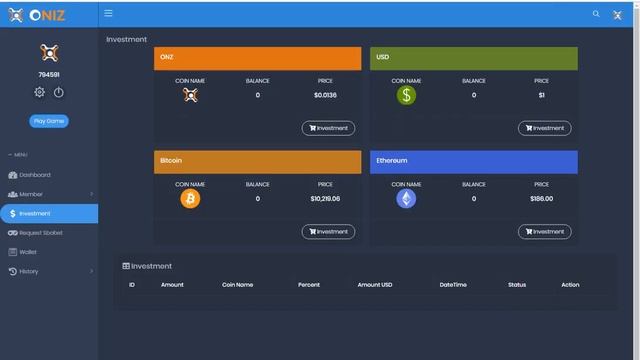
Task: Open the user avatar icon top right
Action: click(x=617, y=16)
